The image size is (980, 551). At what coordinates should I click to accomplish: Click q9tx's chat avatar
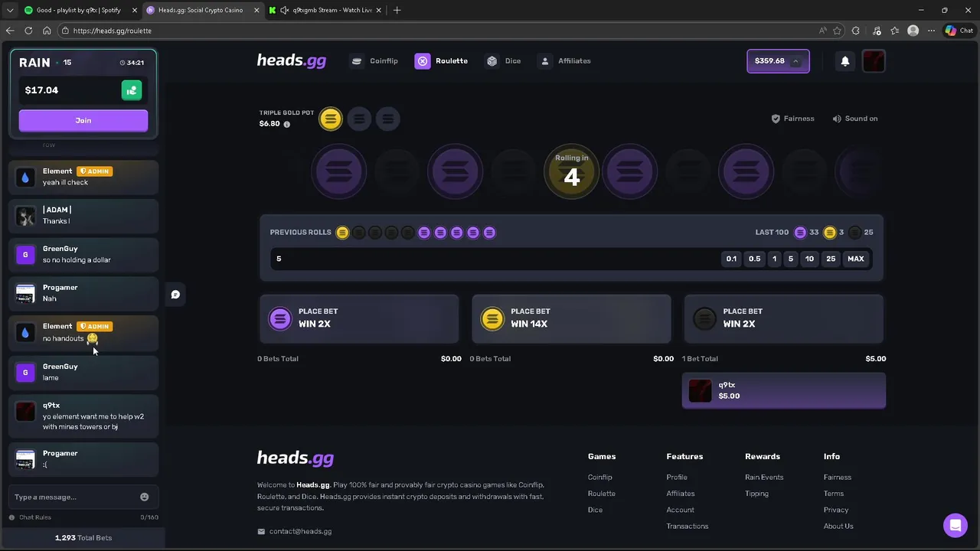point(25,412)
